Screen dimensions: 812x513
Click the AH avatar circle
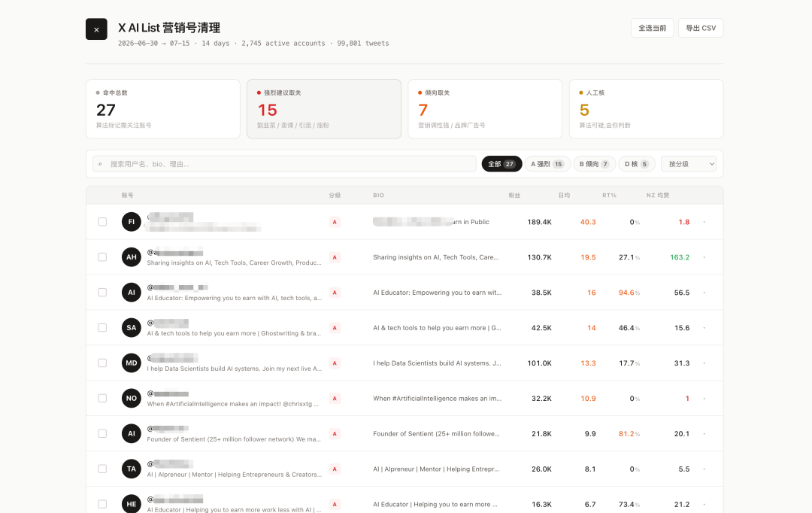[x=132, y=257]
